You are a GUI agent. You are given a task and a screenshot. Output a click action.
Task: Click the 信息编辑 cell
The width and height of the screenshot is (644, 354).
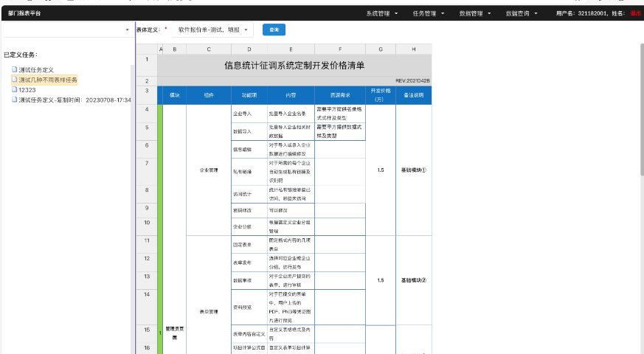click(249, 150)
